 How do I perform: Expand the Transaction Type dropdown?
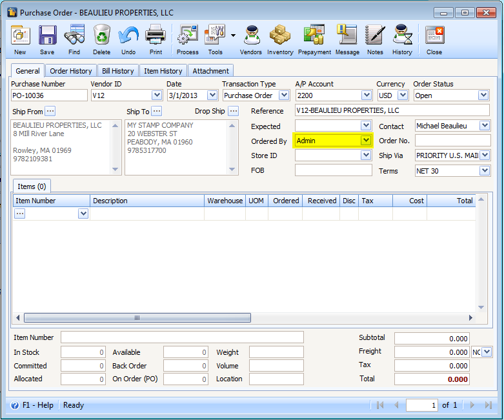click(x=284, y=95)
